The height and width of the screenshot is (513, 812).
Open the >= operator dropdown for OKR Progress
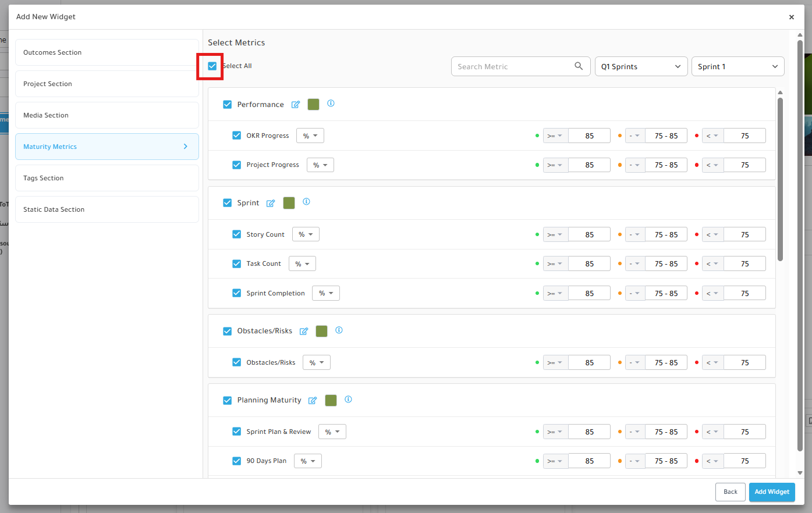tap(555, 136)
